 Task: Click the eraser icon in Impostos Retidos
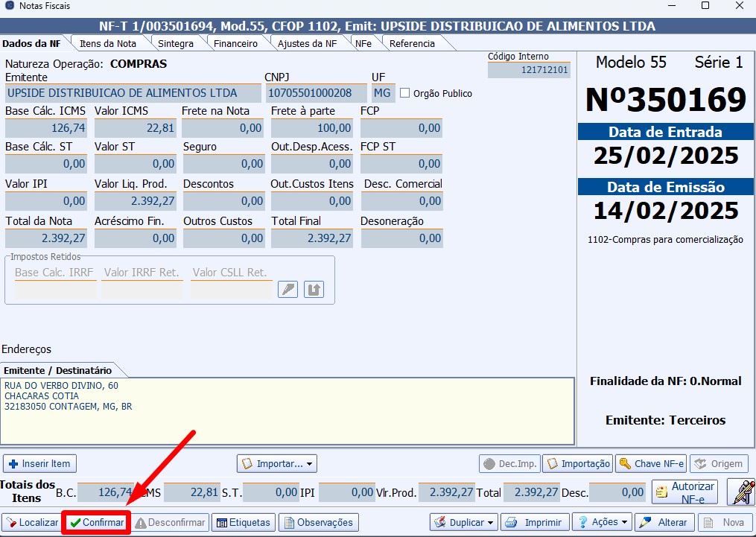point(288,290)
